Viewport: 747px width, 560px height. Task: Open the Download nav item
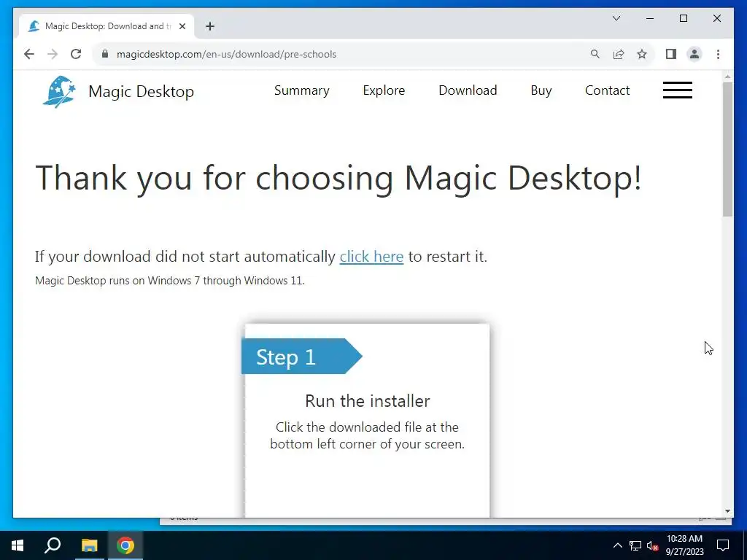point(468,90)
